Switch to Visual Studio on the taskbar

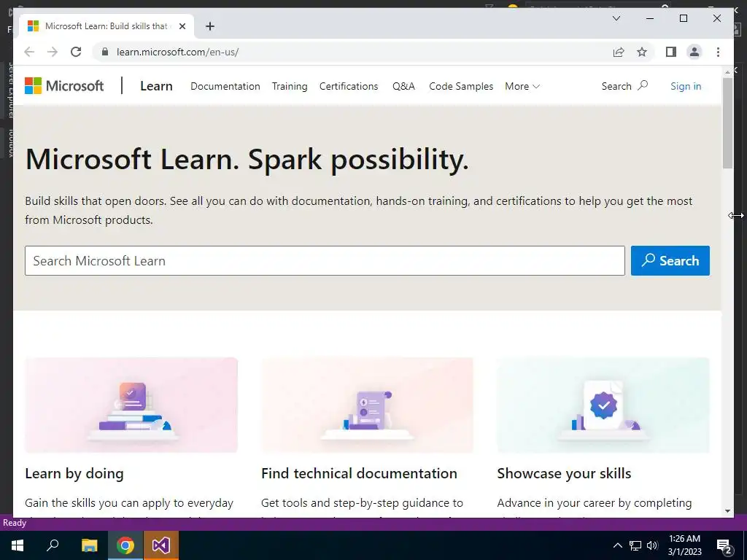click(161, 545)
